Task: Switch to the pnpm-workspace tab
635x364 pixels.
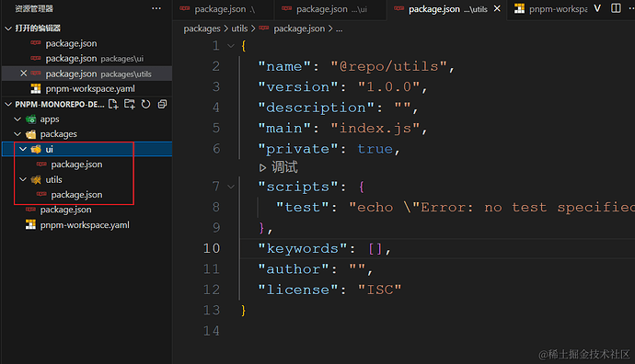Action: pyautogui.click(x=551, y=9)
